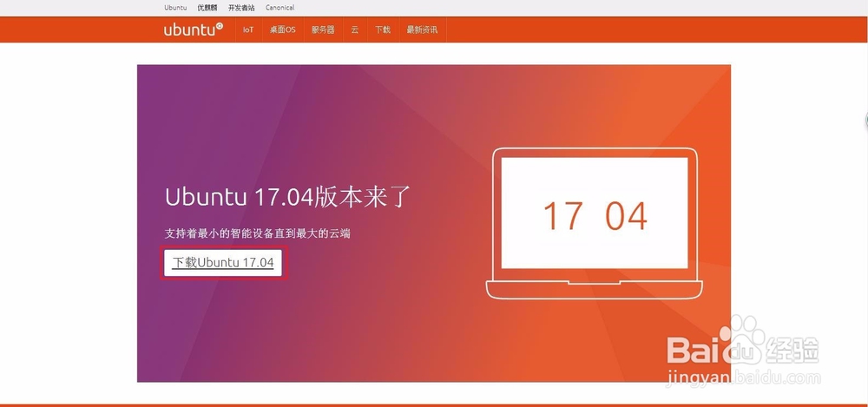Open the Canonical top link

pyautogui.click(x=279, y=8)
